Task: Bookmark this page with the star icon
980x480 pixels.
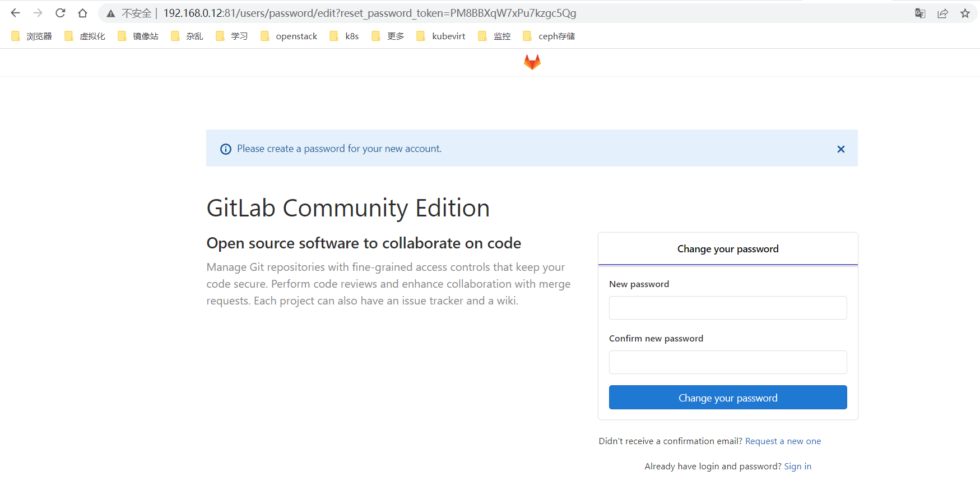Action: [965, 13]
